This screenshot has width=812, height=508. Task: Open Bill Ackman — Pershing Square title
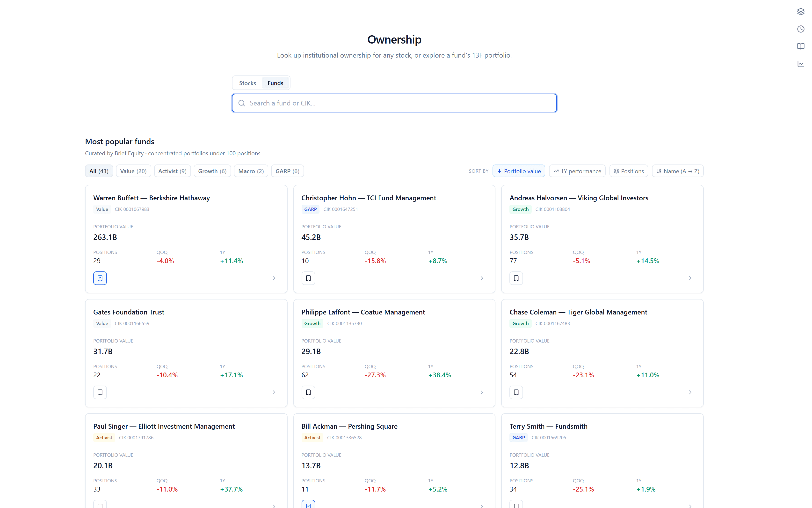coord(349,426)
